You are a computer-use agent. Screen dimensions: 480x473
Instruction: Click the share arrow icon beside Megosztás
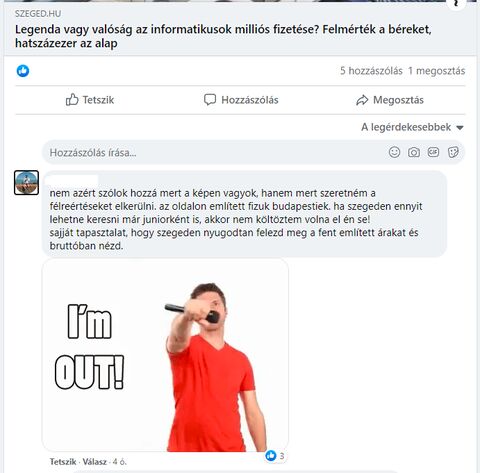point(362,100)
